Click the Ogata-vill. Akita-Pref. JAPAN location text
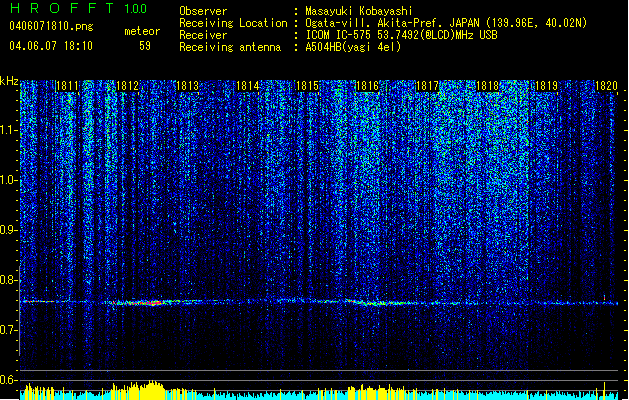The width and height of the screenshot is (629, 400). click(x=446, y=23)
